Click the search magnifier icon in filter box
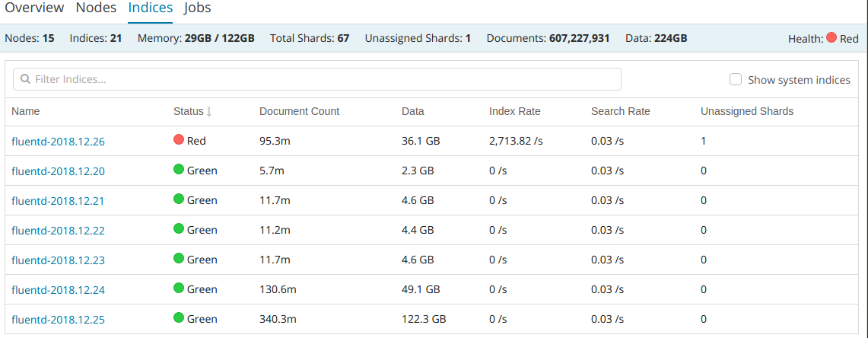This screenshot has width=868, height=338. pyautogui.click(x=25, y=79)
